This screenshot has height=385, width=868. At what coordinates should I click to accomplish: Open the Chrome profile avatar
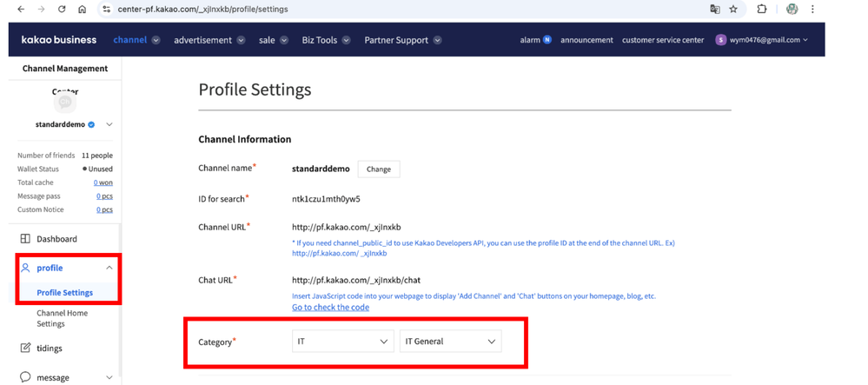[792, 10]
